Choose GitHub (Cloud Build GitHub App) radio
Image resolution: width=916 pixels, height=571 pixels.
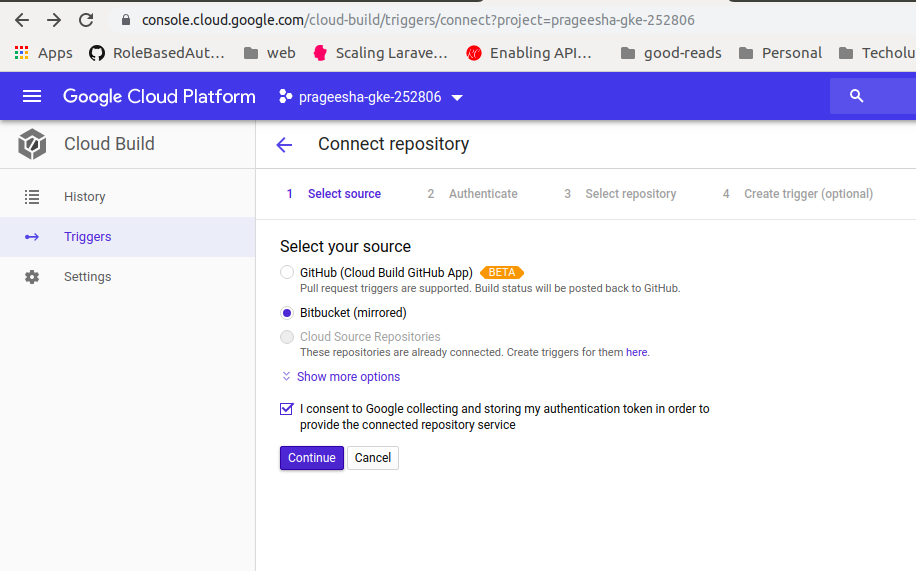287,272
